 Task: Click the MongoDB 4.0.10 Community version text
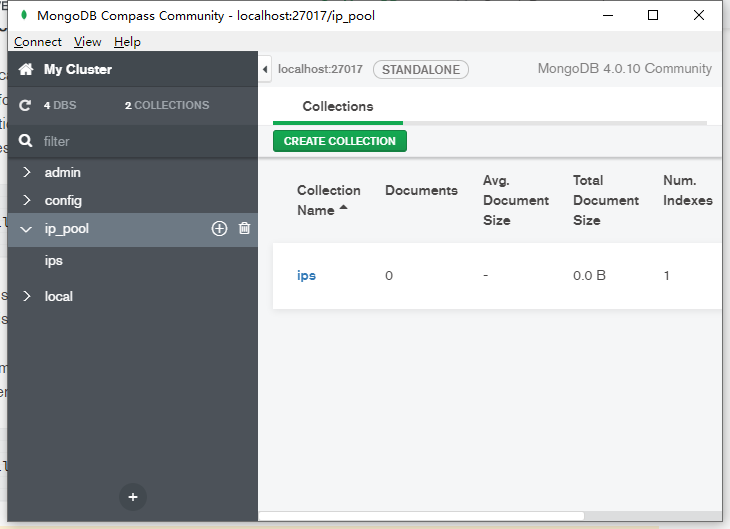624,69
